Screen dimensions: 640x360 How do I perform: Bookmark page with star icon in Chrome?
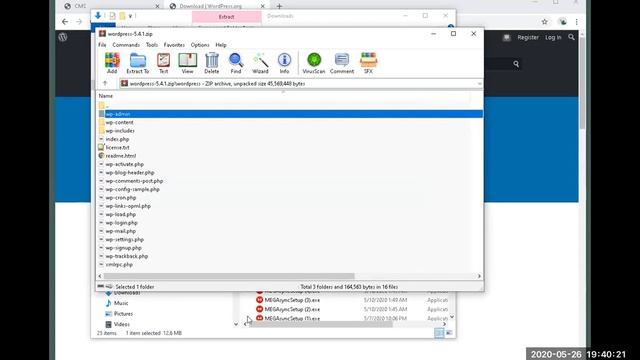click(x=544, y=22)
